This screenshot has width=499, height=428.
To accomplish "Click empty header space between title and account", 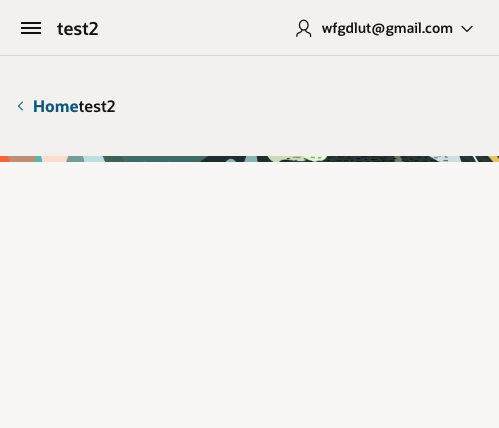I will (197, 28).
